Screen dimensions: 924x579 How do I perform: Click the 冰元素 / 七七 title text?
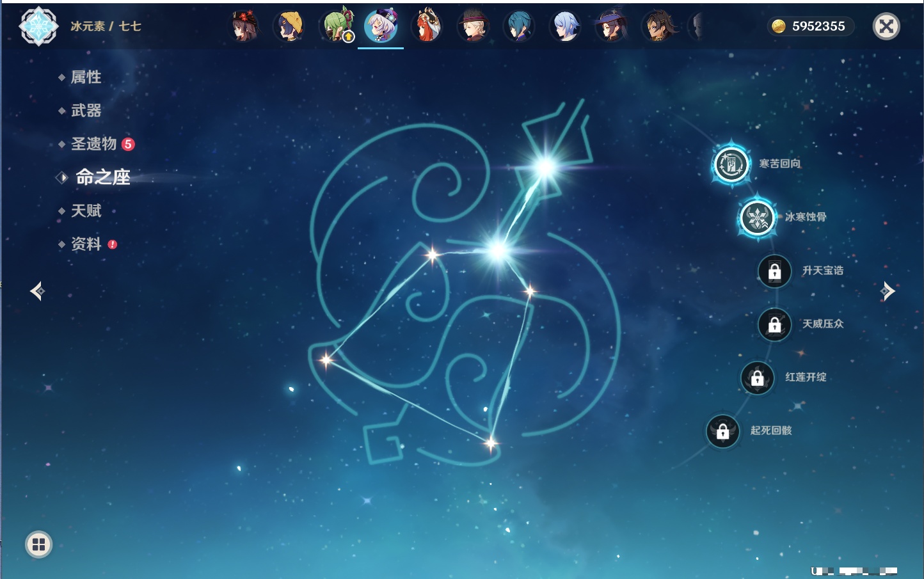click(106, 26)
